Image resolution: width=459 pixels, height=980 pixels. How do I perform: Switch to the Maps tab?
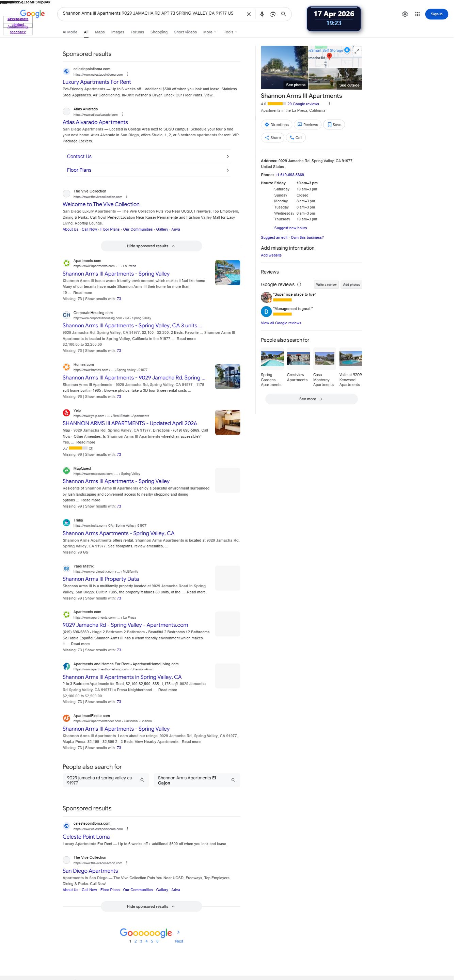point(100,32)
